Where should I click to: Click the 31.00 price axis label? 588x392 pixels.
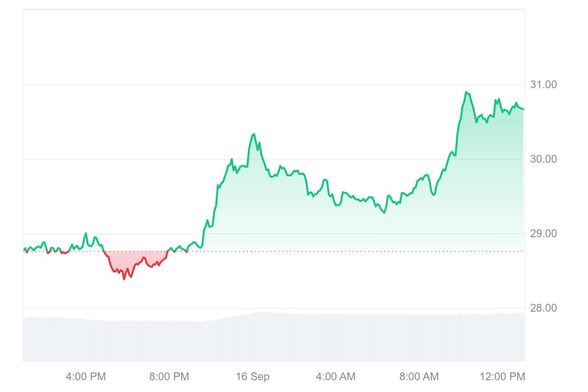point(543,85)
